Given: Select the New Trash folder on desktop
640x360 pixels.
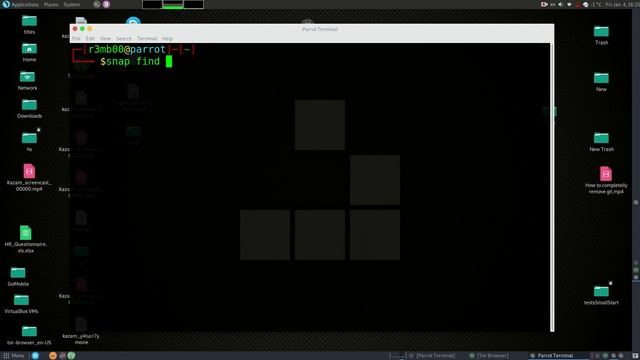Looking at the screenshot, I should [x=601, y=142].
